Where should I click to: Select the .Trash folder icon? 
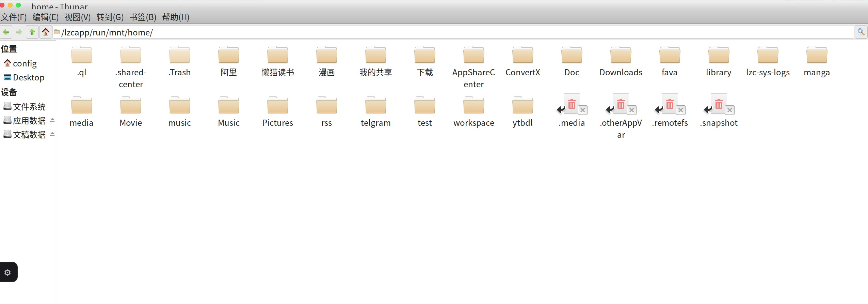[x=180, y=55]
